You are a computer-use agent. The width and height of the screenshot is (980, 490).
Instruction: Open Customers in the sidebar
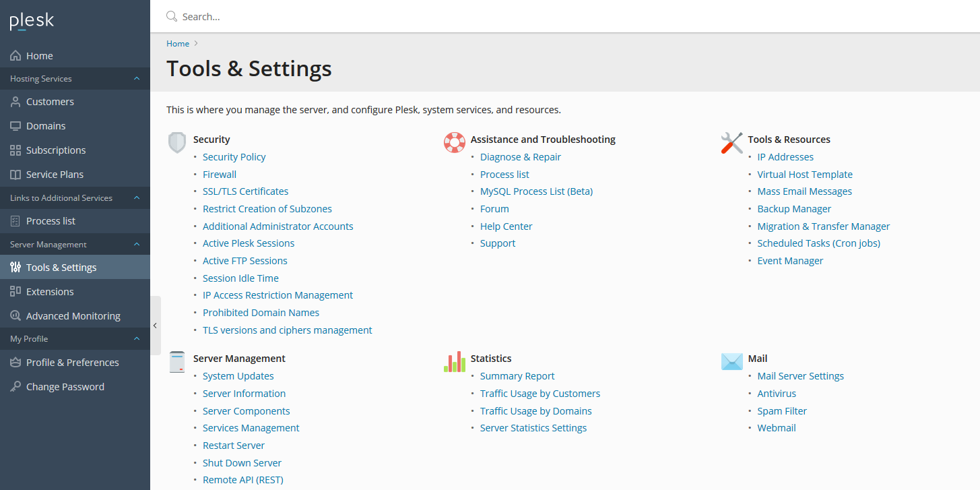75,102
